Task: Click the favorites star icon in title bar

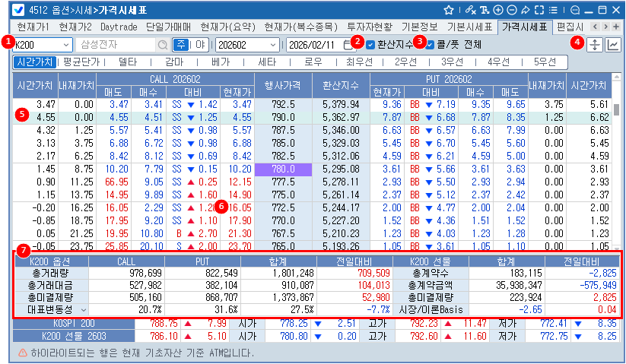Action: pyautogui.click(x=449, y=10)
